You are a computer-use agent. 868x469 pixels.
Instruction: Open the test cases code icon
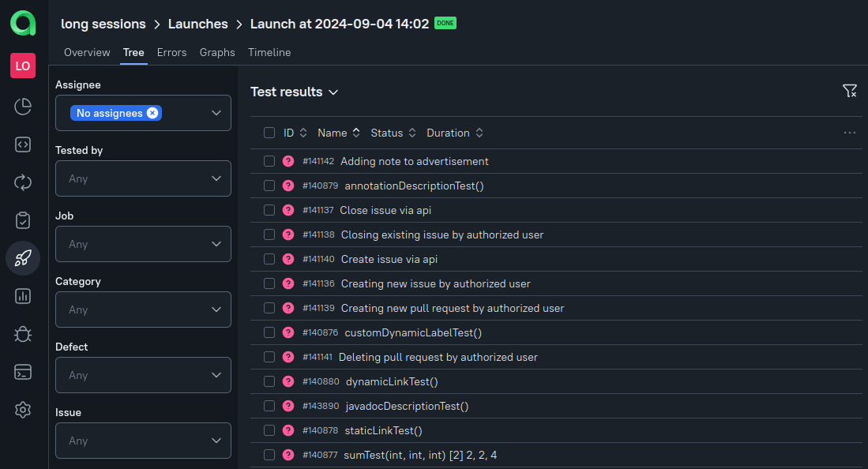coord(23,144)
